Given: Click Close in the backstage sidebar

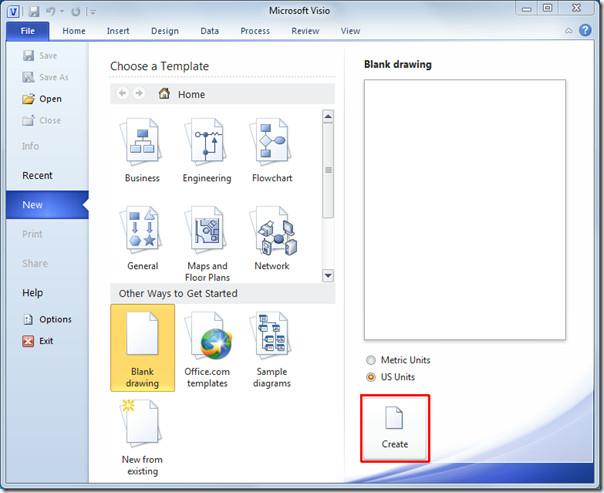Looking at the screenshot, I should tap(42, 121).
